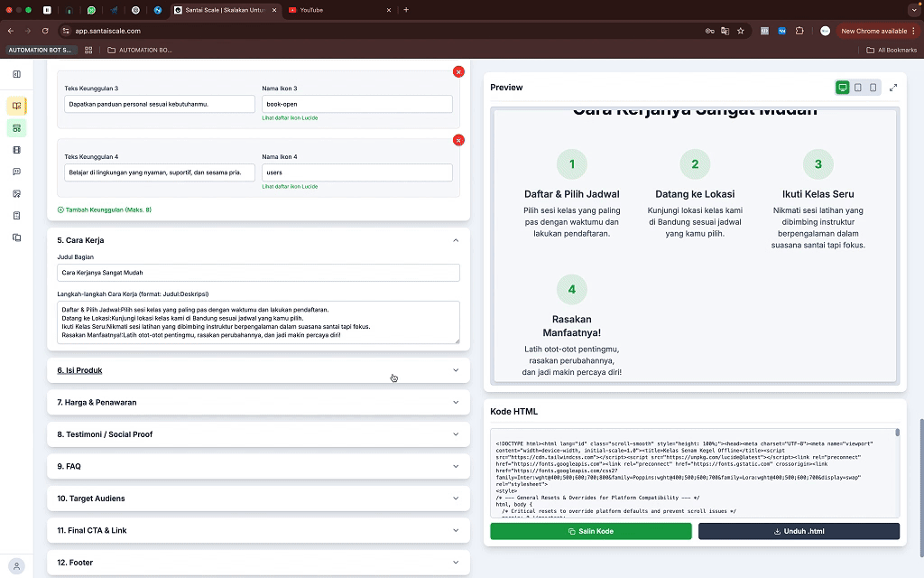Collapse the sidebar panel icon
The height and width of the screenshot is (578, 924).
click(16, 74)
